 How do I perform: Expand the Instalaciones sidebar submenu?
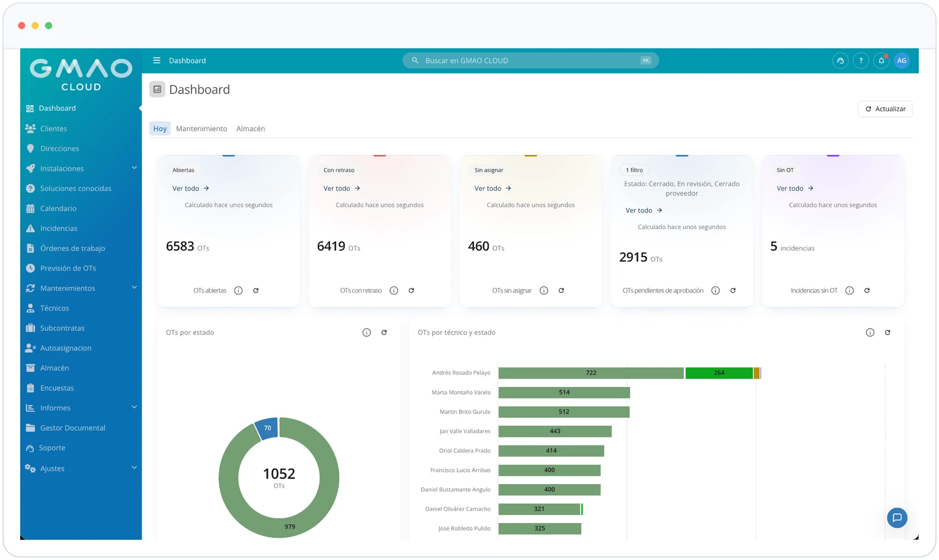134,168
